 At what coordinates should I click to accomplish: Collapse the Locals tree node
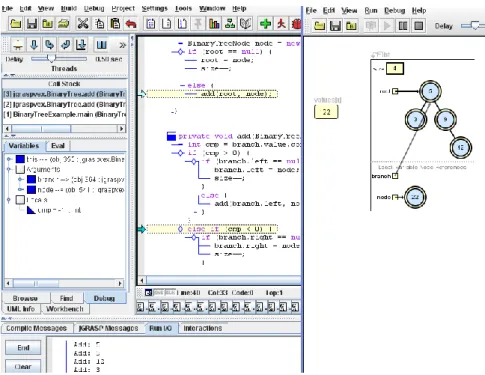(9, 200)
